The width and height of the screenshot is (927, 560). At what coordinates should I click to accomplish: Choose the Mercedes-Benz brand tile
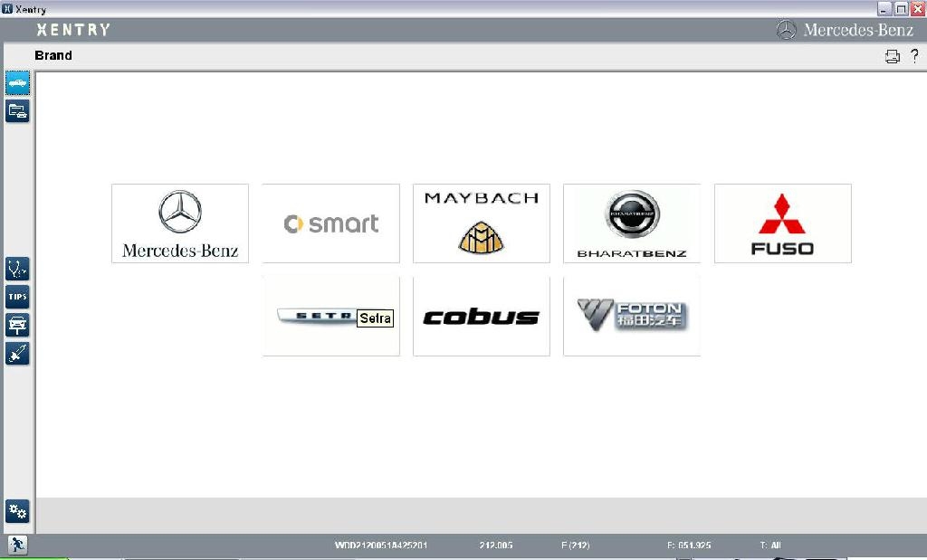tap(180, 223)
